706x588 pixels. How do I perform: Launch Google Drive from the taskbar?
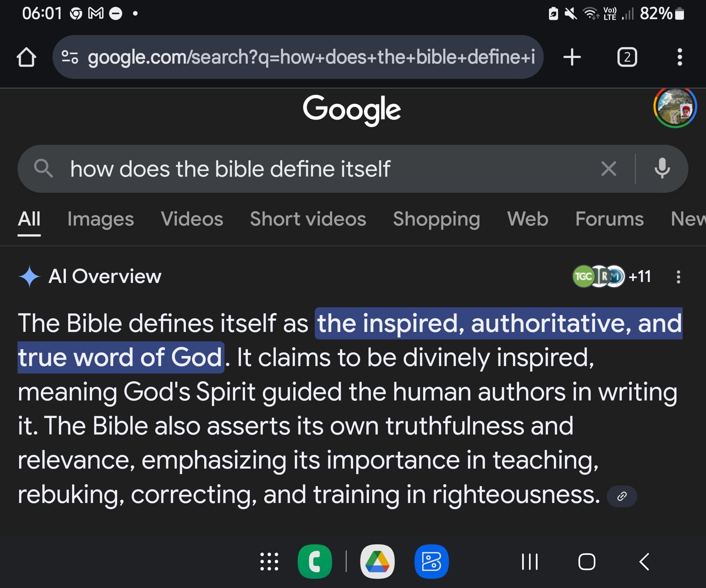[377, 562]
